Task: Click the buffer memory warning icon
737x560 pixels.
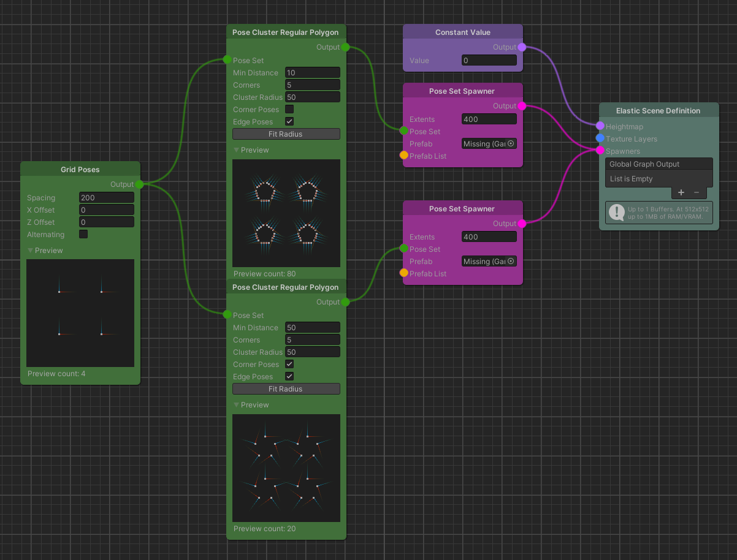Action: (616, 213)
